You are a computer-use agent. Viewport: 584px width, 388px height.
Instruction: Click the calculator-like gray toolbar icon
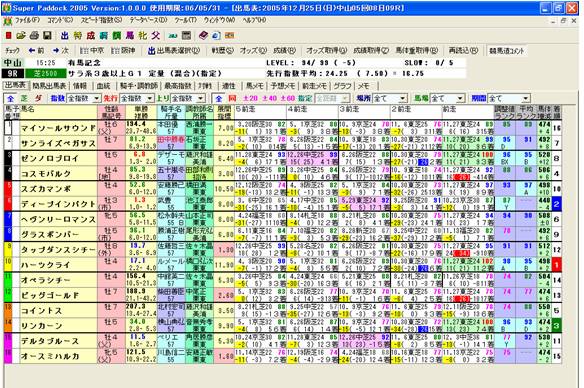[x=186, y=35]
